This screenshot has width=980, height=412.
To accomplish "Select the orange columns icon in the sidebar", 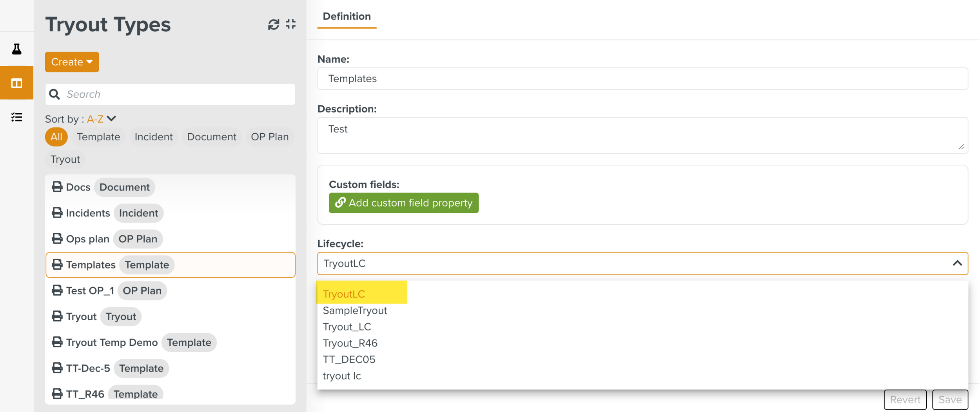I will coord(16,83).
